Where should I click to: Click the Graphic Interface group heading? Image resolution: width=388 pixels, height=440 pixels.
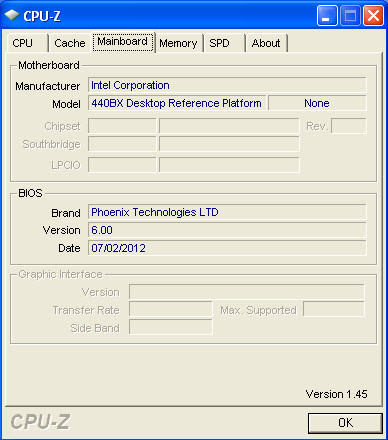point(60,274)
